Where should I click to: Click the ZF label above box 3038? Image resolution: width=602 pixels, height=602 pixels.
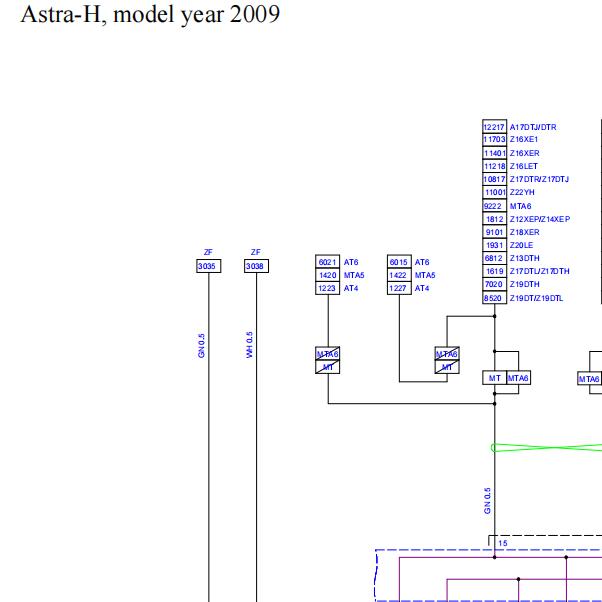(256, 252)
